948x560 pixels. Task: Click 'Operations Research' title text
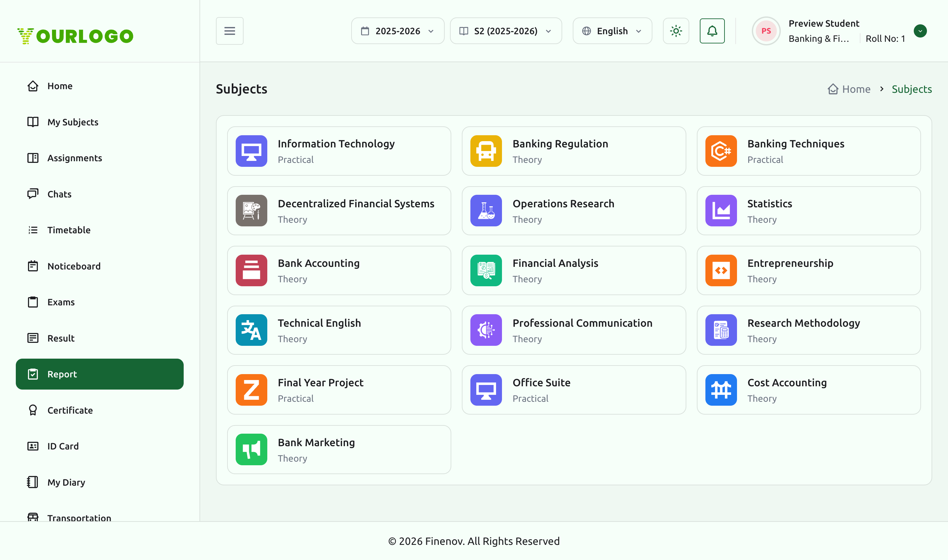[x=563, y=204]
